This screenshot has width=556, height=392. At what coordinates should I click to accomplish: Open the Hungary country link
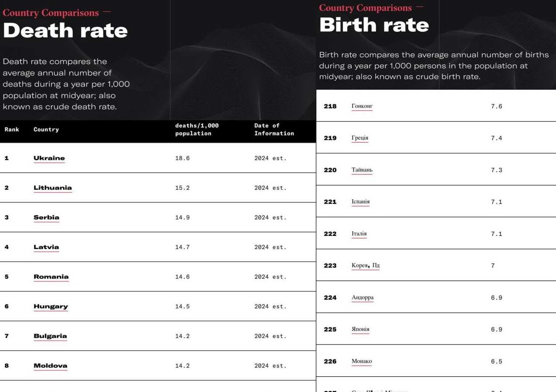tap(51, 307)
